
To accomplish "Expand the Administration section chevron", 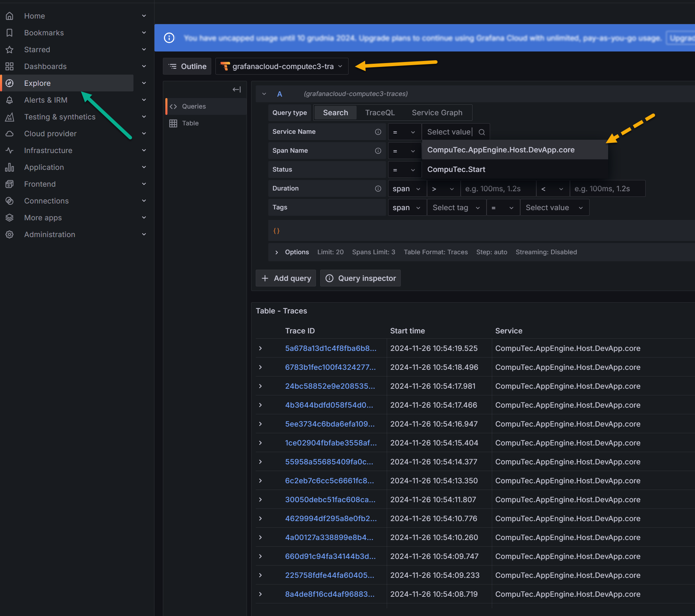I will (144, 234).
